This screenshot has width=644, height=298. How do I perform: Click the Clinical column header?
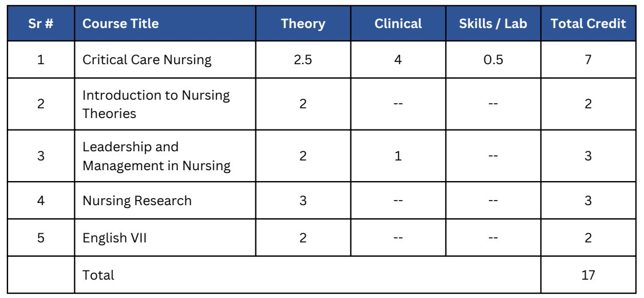398,23
